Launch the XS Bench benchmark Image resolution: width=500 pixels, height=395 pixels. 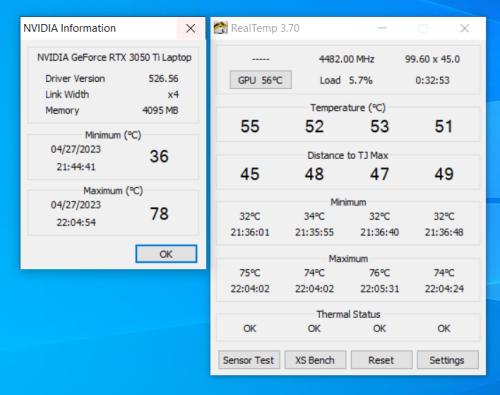[x=315, y=360]
